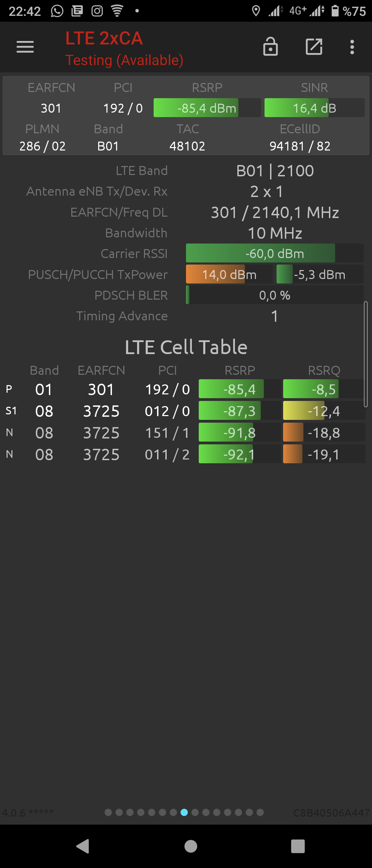Tap the LTE 2xCA title text
Screen dimensions: 372x868
coord(104,38)
